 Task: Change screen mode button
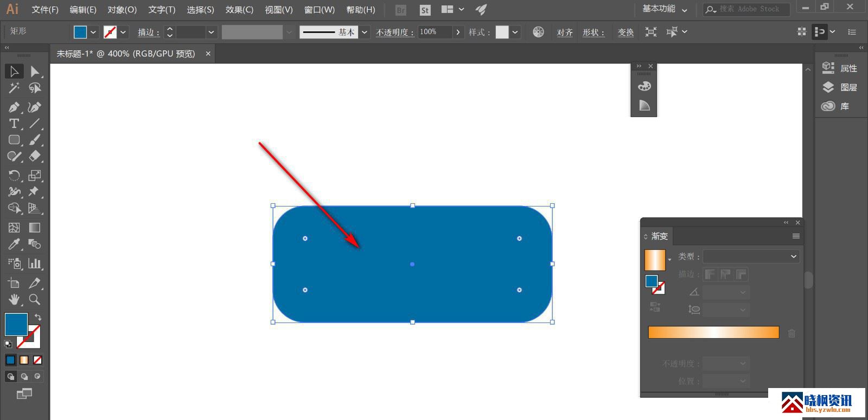coord(24,393)
